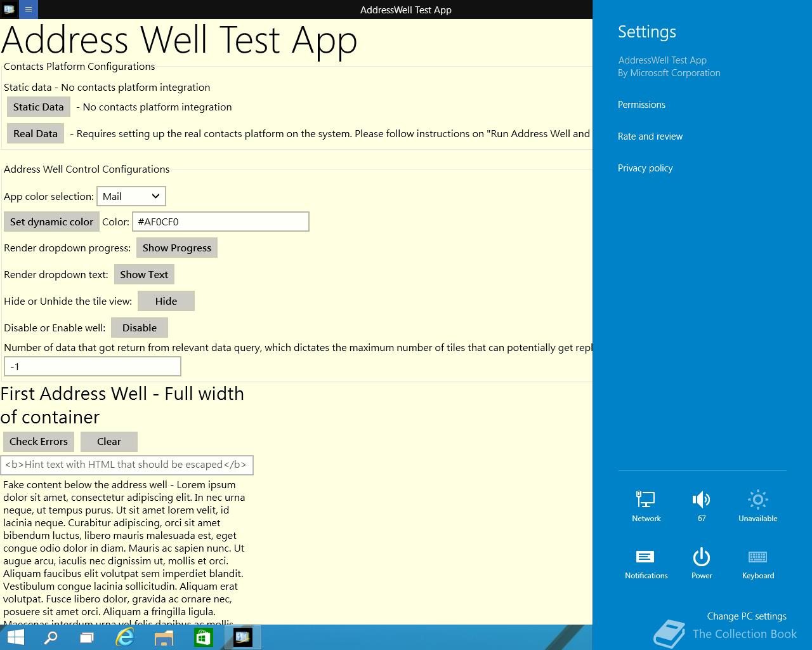Open the Network settings icon
Screen dimensions: 812x650
[646, 506]
